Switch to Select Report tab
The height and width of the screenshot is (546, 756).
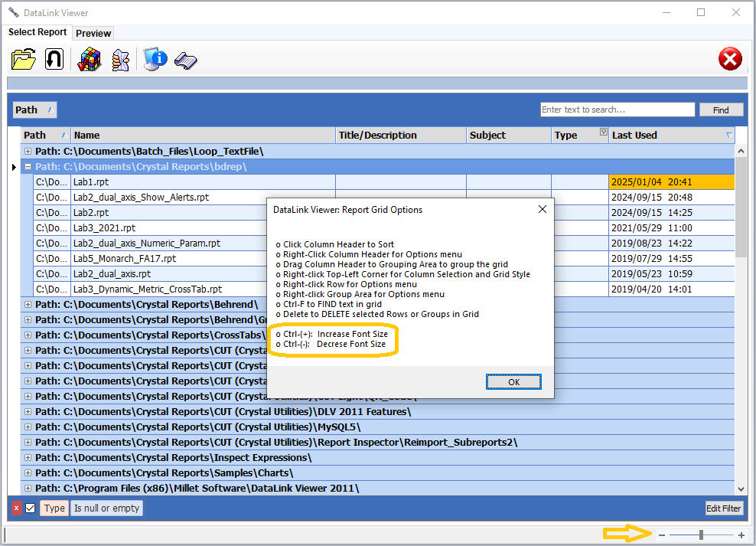(x=37, y=32)
